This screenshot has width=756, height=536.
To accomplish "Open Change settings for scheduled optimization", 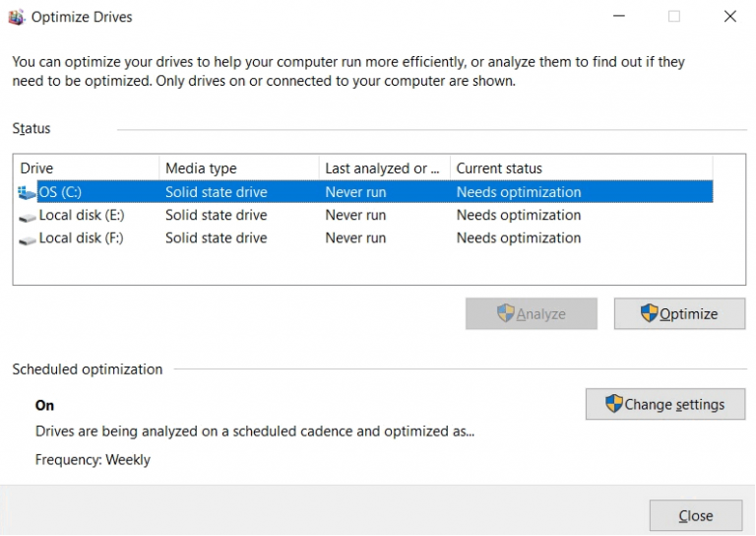I will (665, 404).
